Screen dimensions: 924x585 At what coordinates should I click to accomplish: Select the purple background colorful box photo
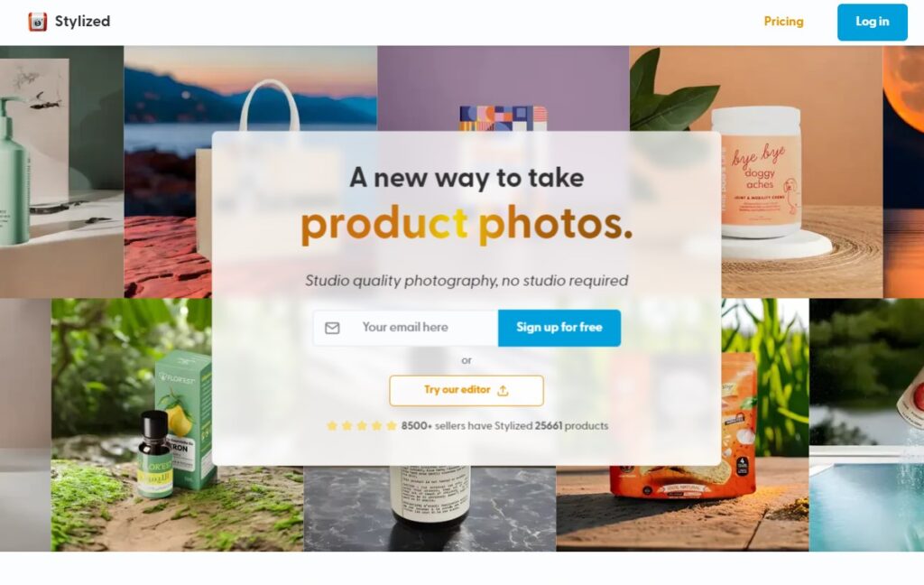[x=504, y=88]
